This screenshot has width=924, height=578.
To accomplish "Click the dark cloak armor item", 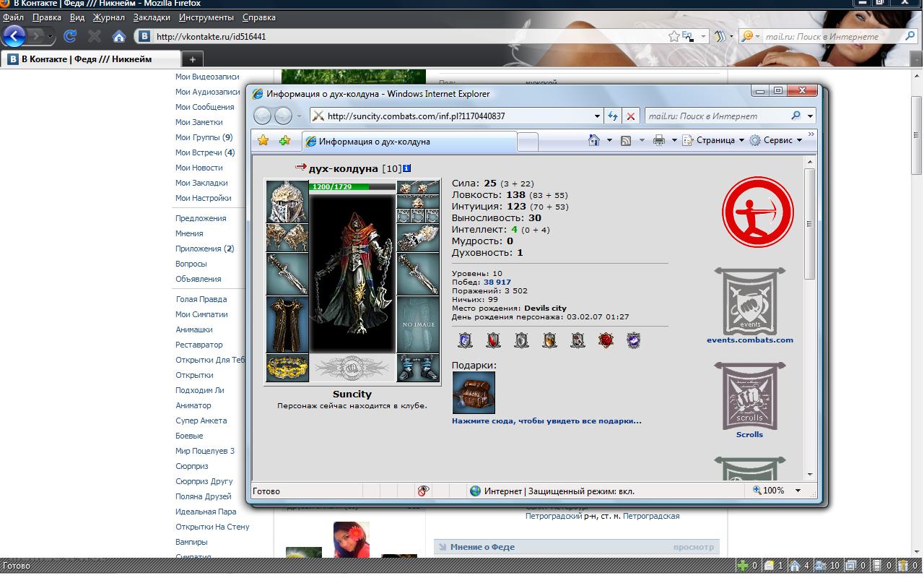I will pos(287,324).
